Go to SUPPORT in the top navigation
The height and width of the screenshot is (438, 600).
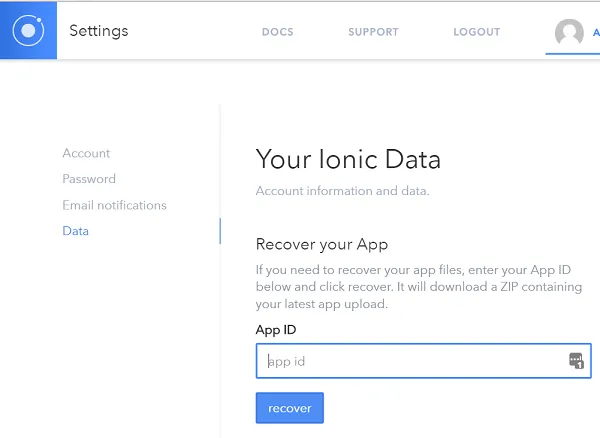(373, 32)
